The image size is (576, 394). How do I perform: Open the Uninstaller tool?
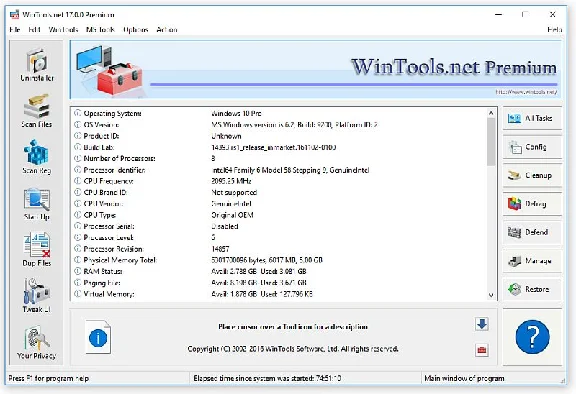37,65
